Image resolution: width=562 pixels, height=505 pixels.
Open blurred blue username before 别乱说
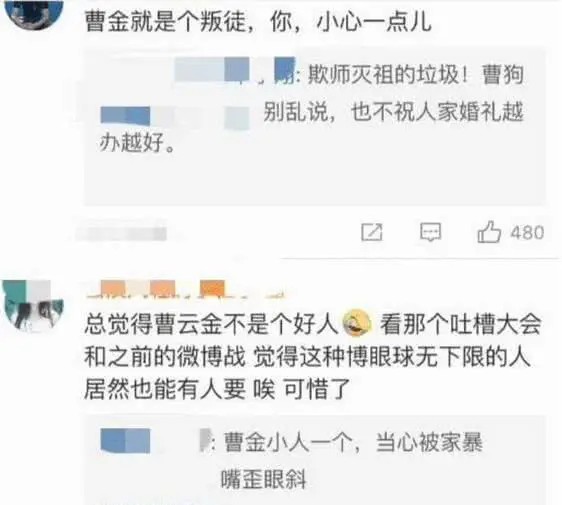[175, 117]
